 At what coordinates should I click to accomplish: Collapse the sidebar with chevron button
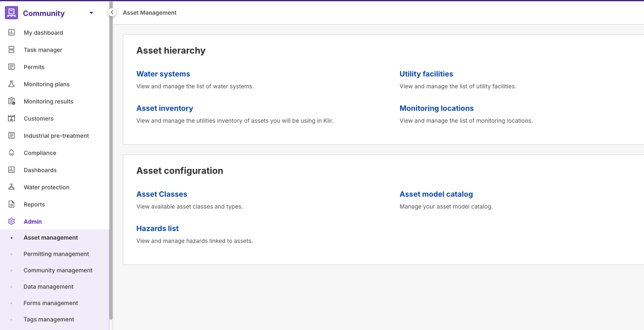(x=112, y=13)
